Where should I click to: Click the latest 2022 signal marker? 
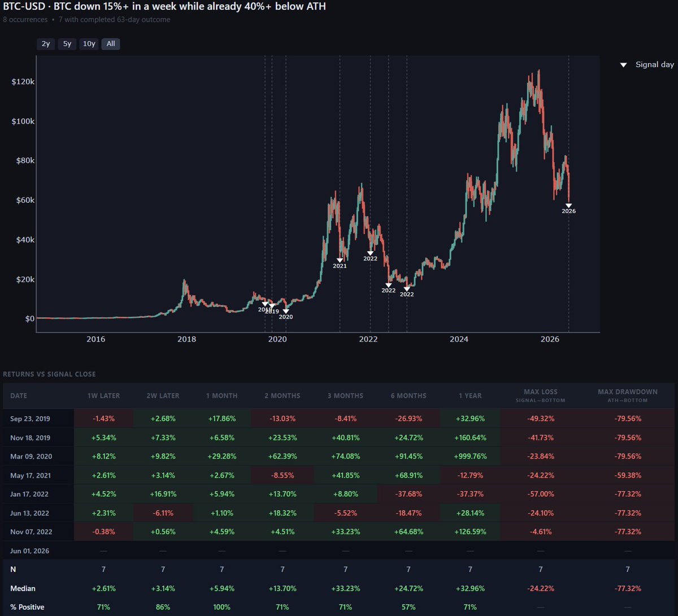(x=407, y=289)
